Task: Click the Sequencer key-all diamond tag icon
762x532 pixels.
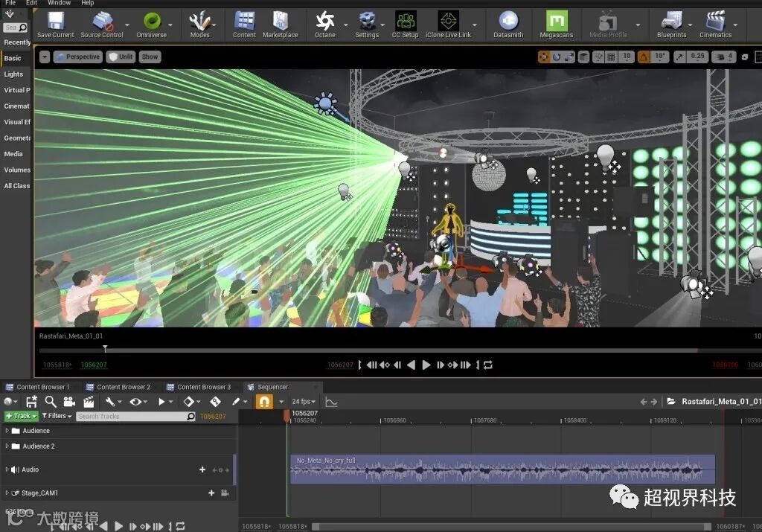Action: point(215,401)
